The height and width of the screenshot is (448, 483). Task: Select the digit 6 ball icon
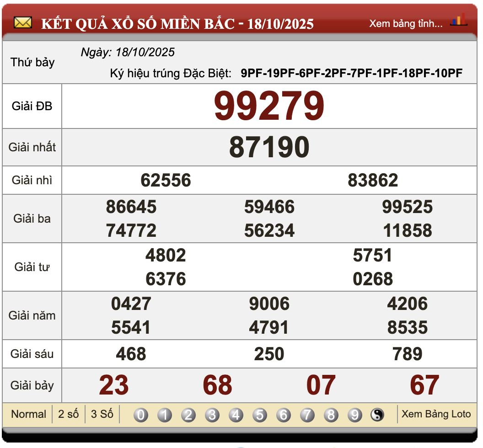coord(283,415)
